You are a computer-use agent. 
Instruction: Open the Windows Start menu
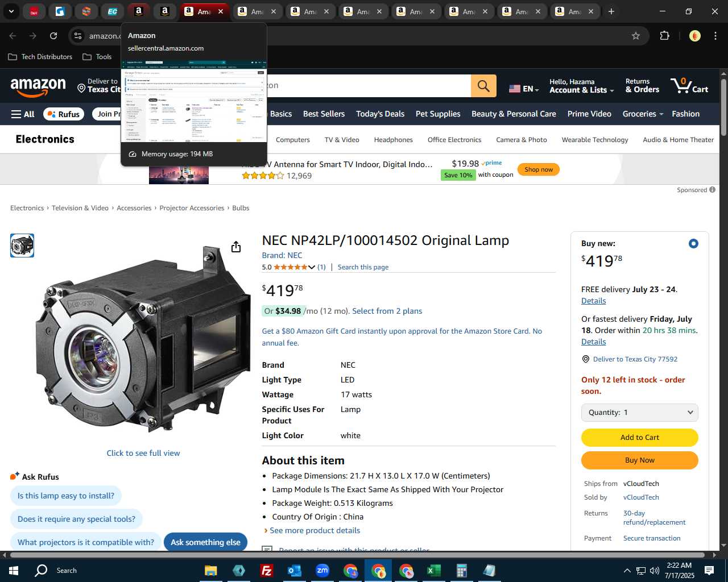click(x=14, y=570)
